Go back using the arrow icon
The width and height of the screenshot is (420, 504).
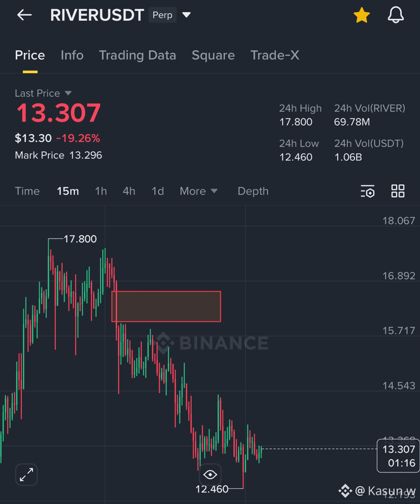click(x=24, y=15)
